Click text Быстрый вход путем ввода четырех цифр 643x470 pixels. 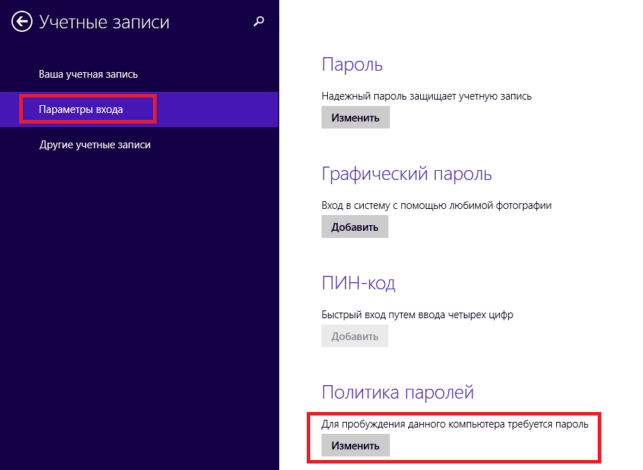click(417, 315)
